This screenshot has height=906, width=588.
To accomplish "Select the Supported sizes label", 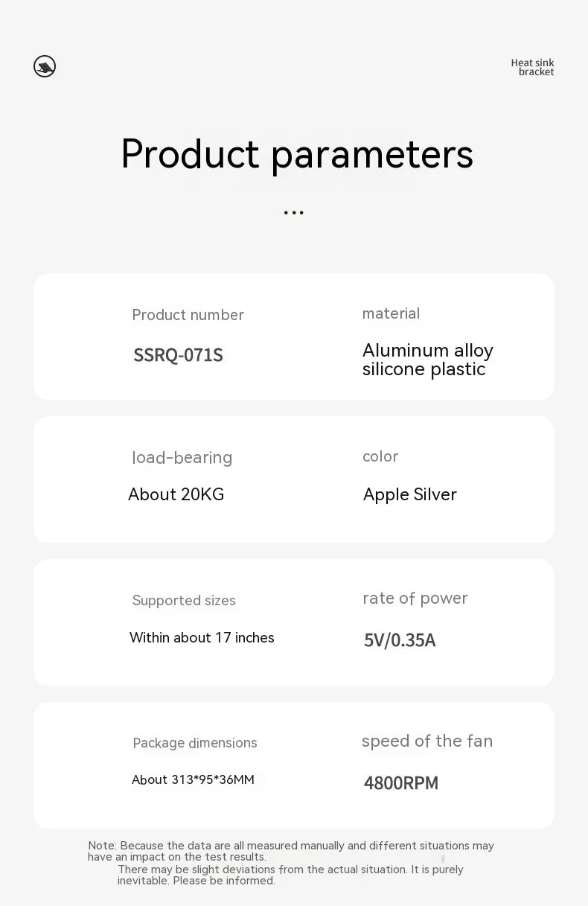I will click(184, 601).
